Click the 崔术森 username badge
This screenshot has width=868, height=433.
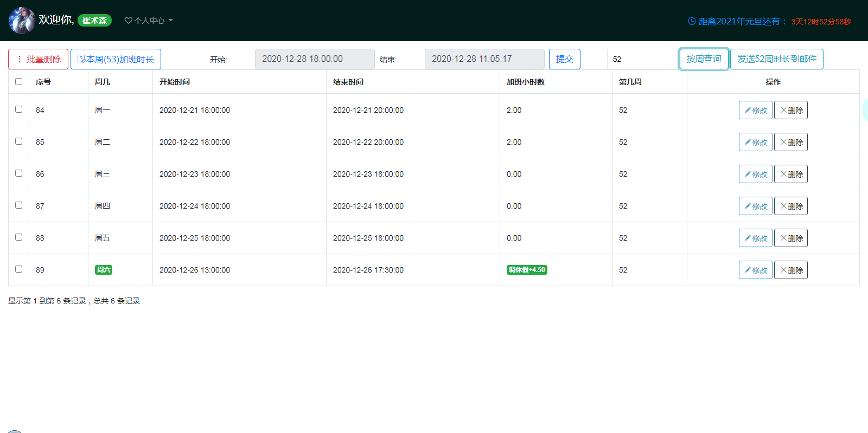pos(94,21)
